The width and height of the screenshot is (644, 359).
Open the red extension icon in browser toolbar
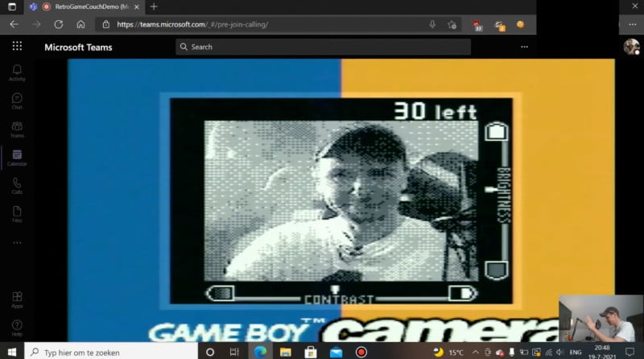[477, 26]
